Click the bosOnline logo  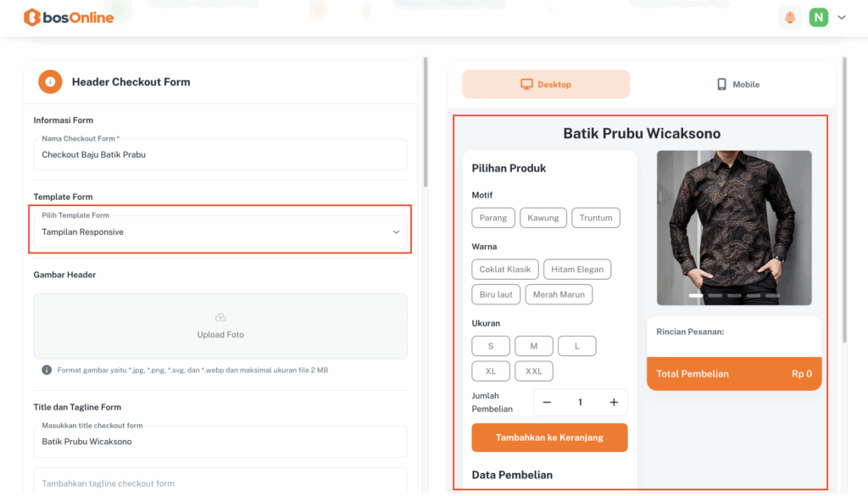pyautogui.click(x=69, y=17)
